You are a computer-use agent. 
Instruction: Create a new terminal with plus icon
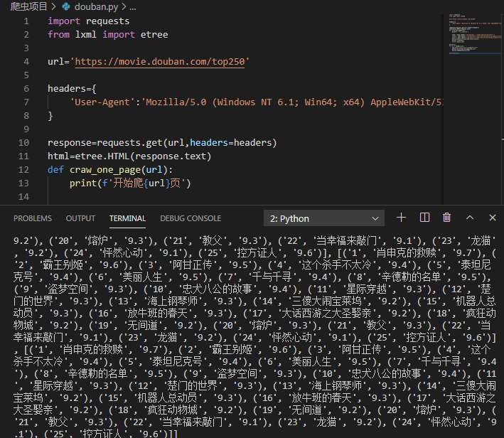(401, 218)
